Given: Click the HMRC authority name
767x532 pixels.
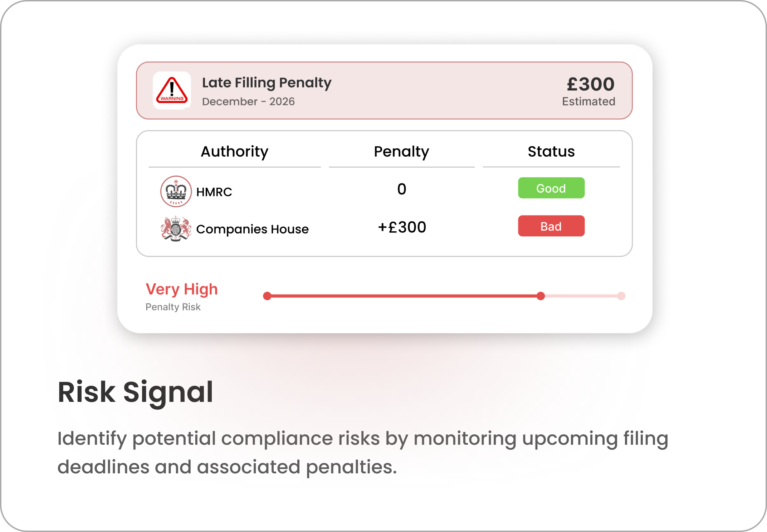Looking at the screenshot, I should coord(214,192).
